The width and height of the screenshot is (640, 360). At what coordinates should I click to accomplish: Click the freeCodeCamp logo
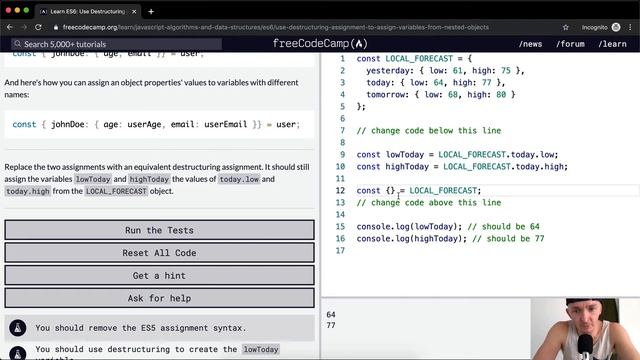pos(320,44)
